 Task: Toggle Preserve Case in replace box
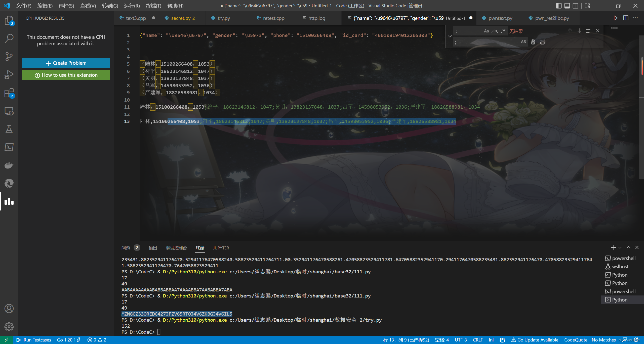tap(523, 42)
